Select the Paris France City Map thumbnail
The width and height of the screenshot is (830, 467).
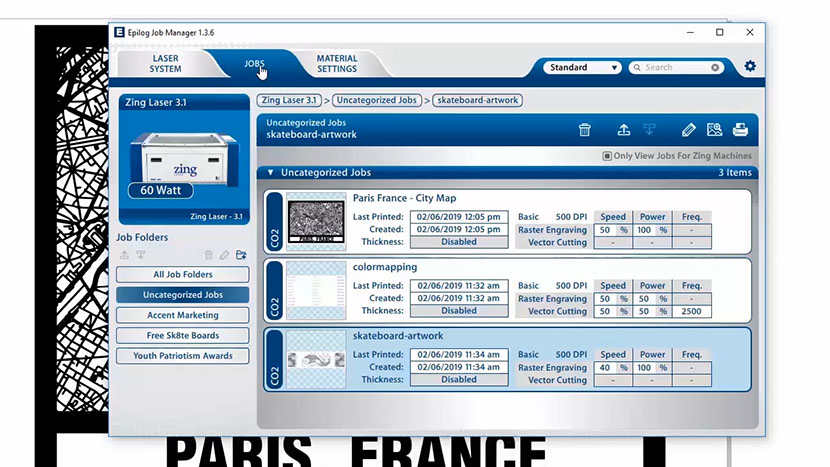315,221
